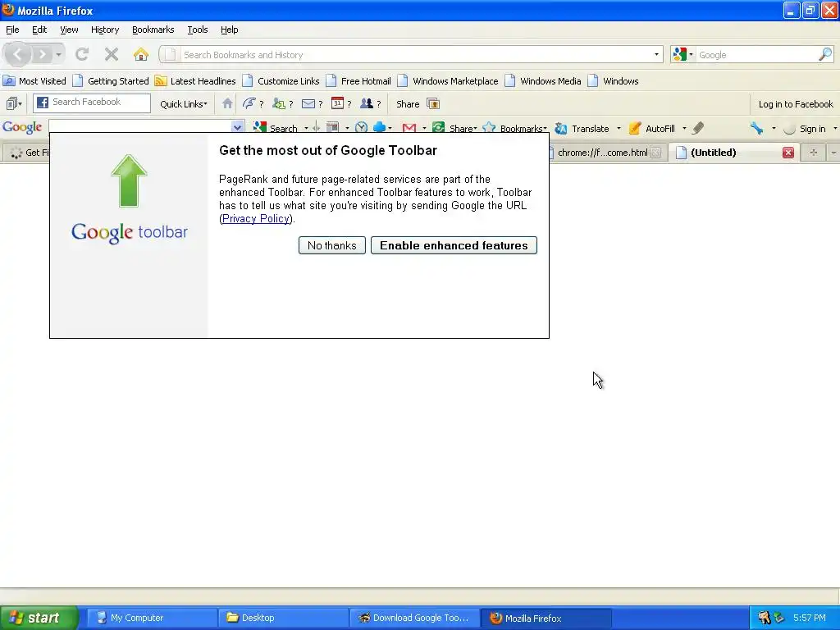This screenshot has height=630, width=840.
Task: Open the View menu
Action: coord(69,30)
